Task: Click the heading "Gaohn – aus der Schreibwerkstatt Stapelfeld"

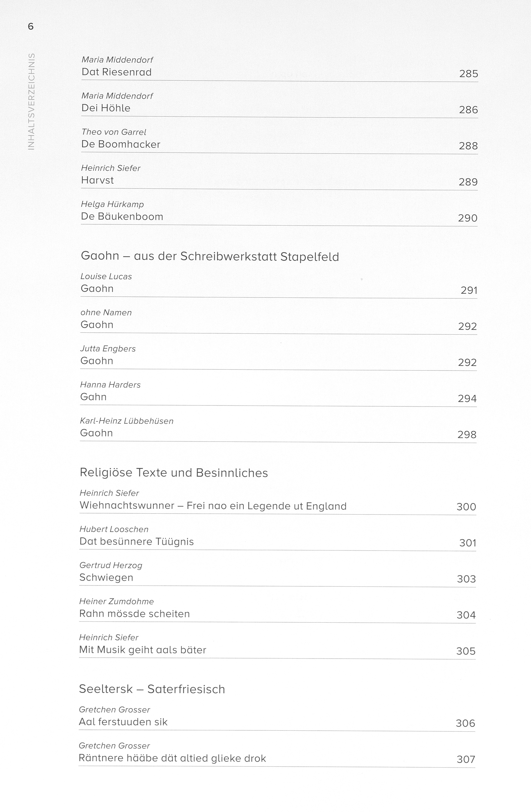Action: 210,256
